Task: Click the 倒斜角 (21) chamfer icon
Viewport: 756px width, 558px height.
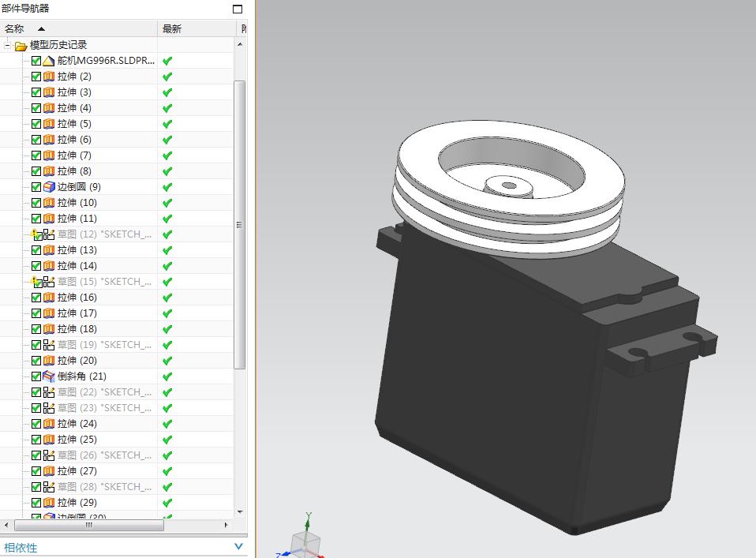Action: [49, 376]
